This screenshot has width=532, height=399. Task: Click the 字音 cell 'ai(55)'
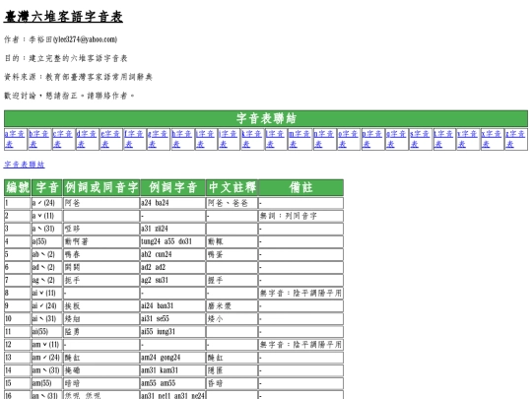[47, 332]
